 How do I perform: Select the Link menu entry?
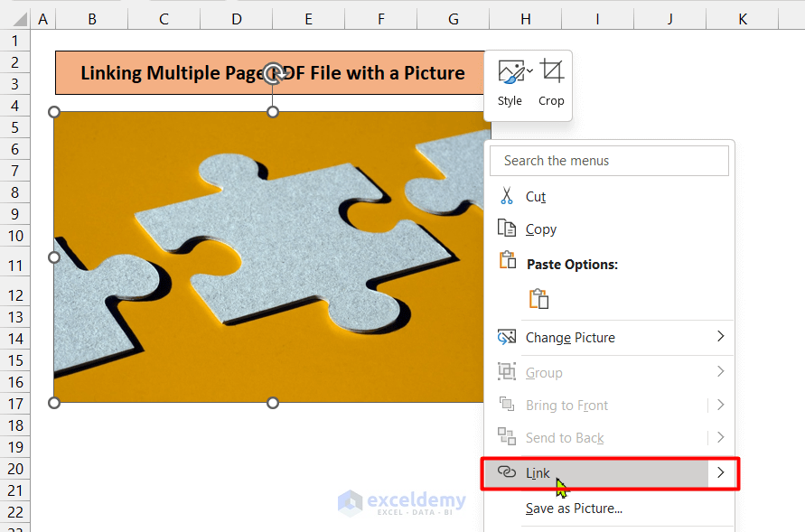pos(596,473)
